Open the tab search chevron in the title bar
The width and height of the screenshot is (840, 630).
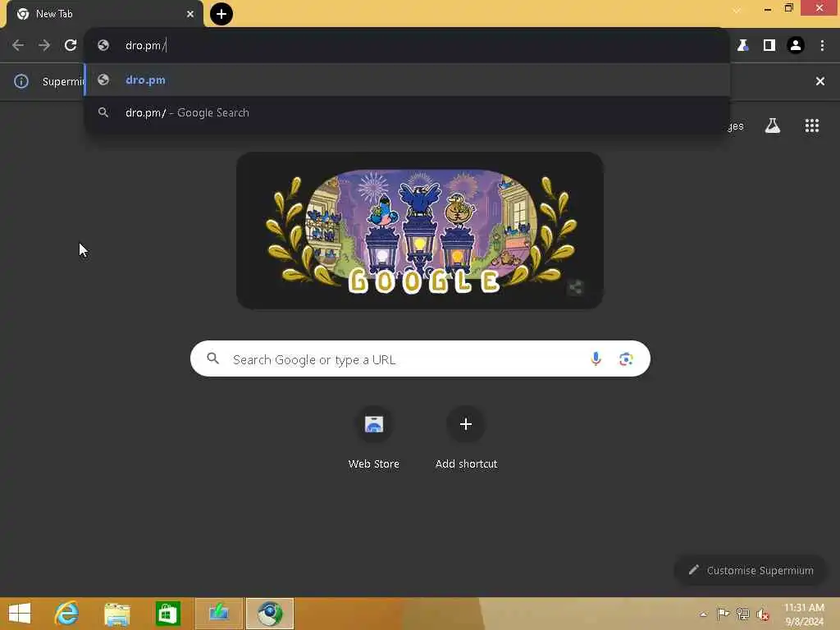737,10
